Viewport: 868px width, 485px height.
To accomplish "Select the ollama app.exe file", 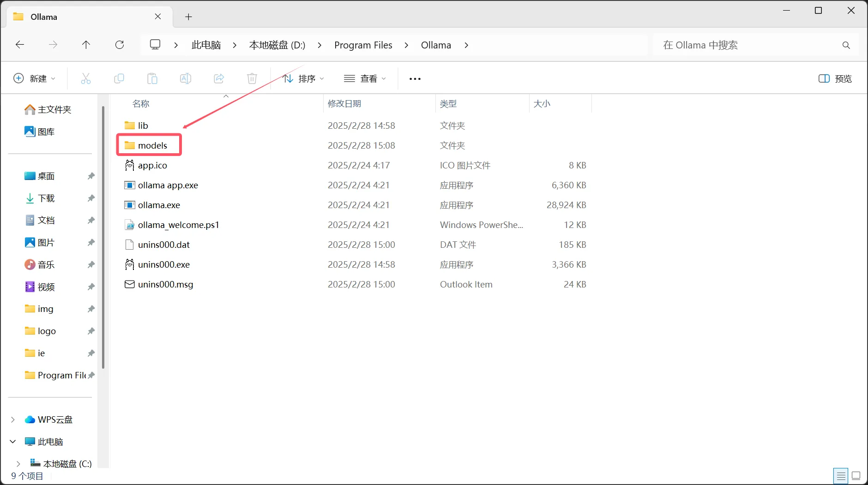I will point(162,185).
